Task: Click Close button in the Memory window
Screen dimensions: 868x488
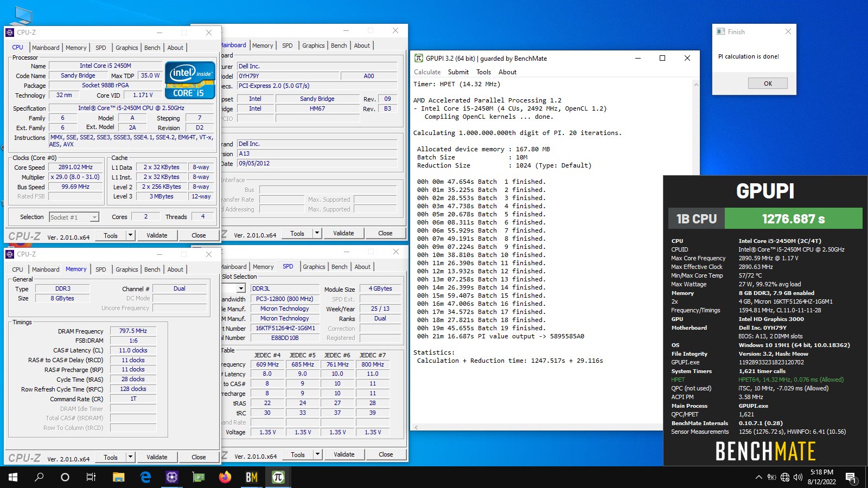Action: tap(199, 457)
